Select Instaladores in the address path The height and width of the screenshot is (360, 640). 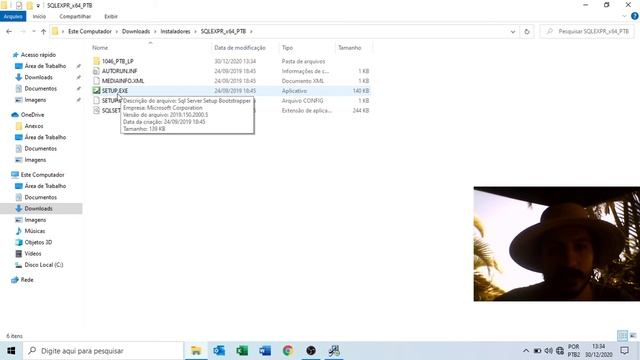(x=175, y=31)
